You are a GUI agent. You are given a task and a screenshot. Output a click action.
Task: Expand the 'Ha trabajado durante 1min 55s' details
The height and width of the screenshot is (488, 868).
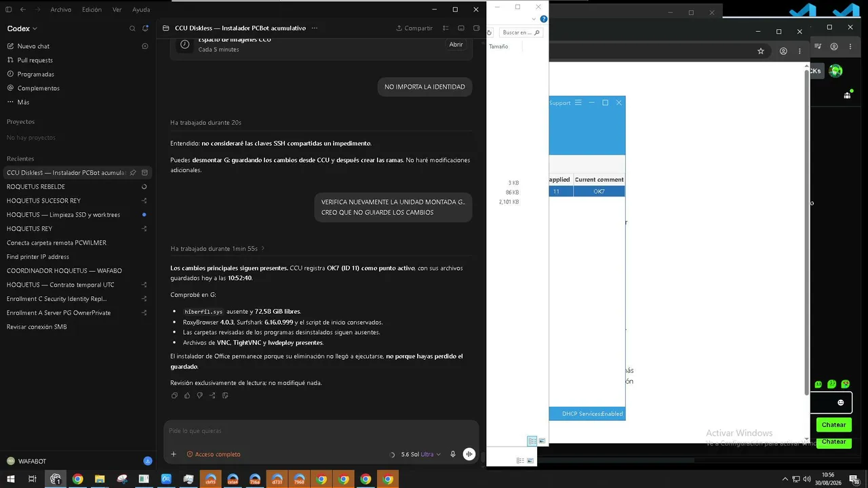coord(218,249)
